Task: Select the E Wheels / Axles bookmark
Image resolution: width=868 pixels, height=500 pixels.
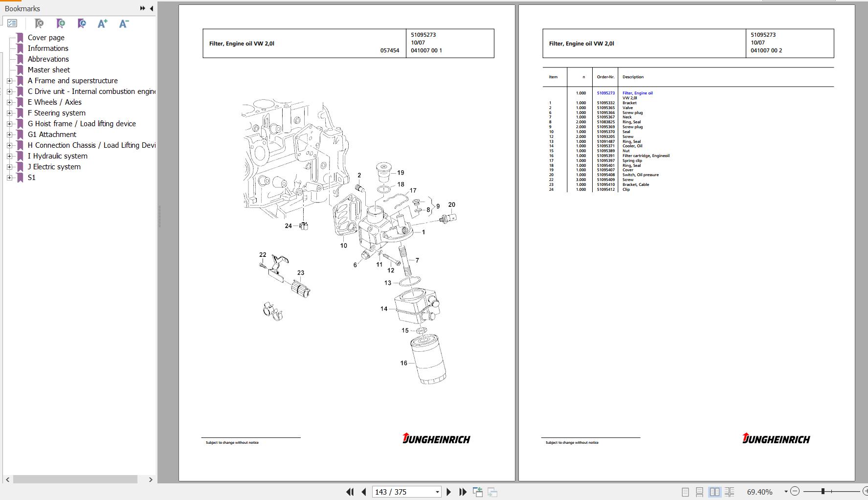Action: [x=54, y=102]
